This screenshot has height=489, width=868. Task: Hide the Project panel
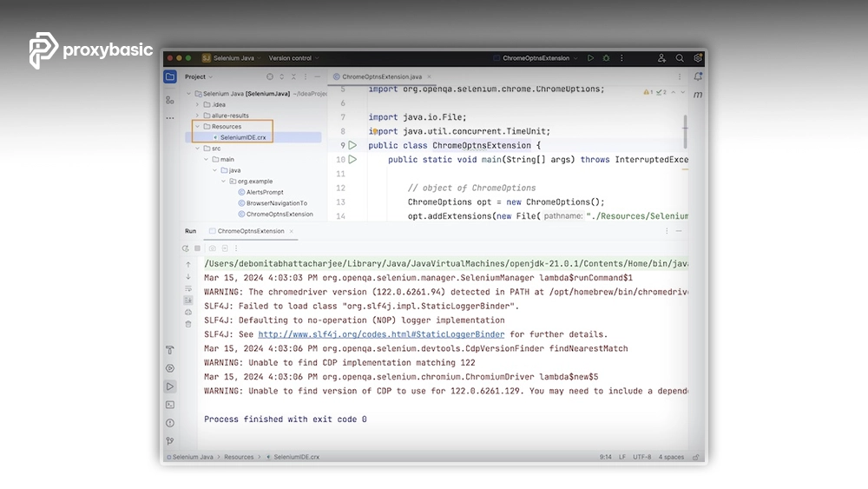pos(317,77)
